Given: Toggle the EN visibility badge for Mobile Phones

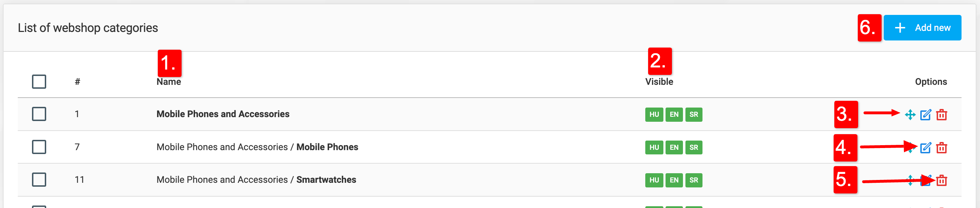Looking at the screenshot, I should click(x=673, y=148).
